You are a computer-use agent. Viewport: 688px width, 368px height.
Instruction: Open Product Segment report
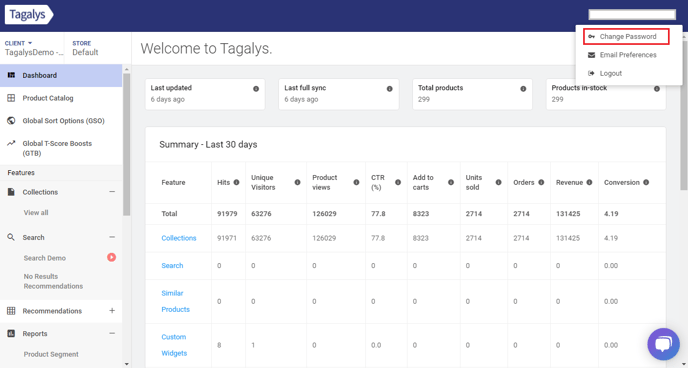(51, 354)
